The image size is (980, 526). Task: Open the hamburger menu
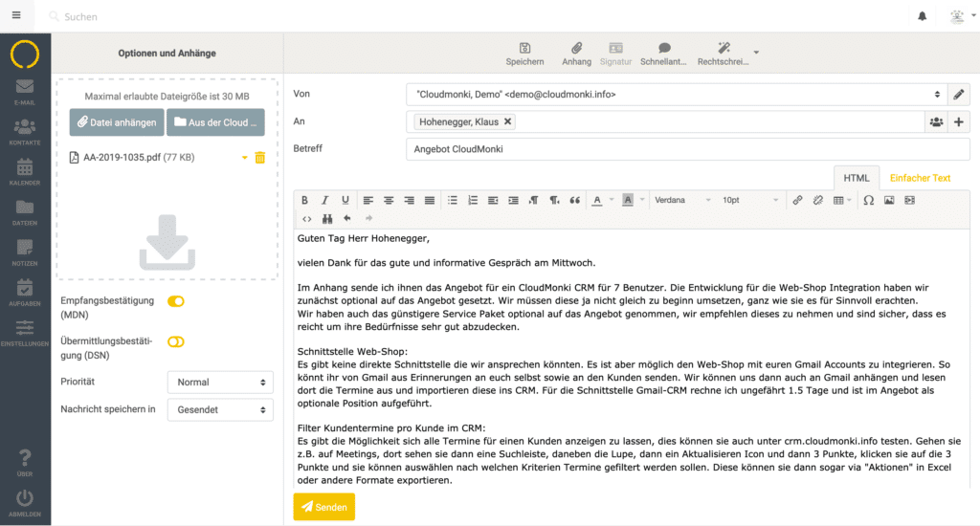click(16, 15)
